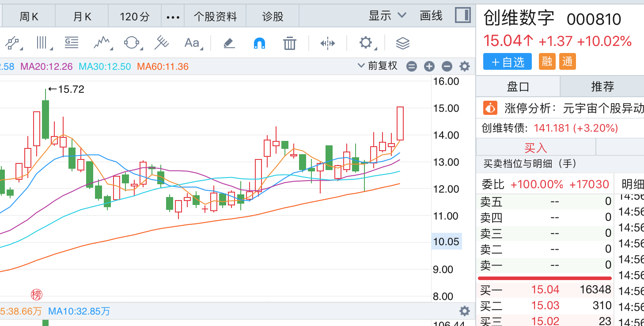This screenshot has height=326, width=644.
Task: Toggle the 画线 drawing toolbar
Action: click(x=431, y=16)
